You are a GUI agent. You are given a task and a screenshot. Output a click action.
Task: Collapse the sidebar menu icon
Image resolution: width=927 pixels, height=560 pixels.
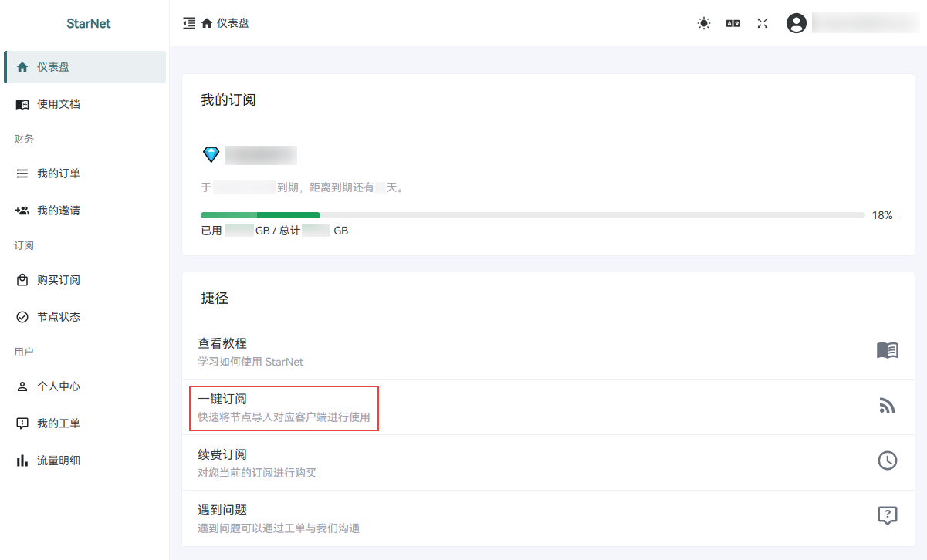point(189,23)
